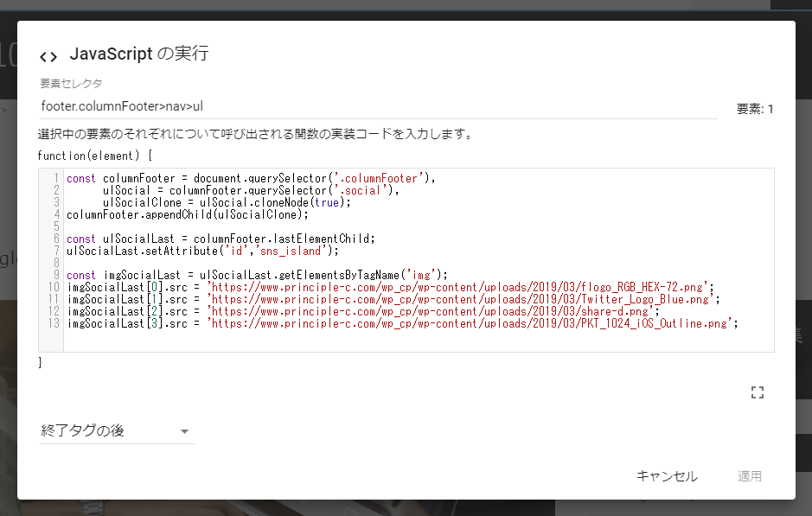Click line number 1 in the editor gutter
This screenshot has width=812, height=516.
click(x=56, y=179)
